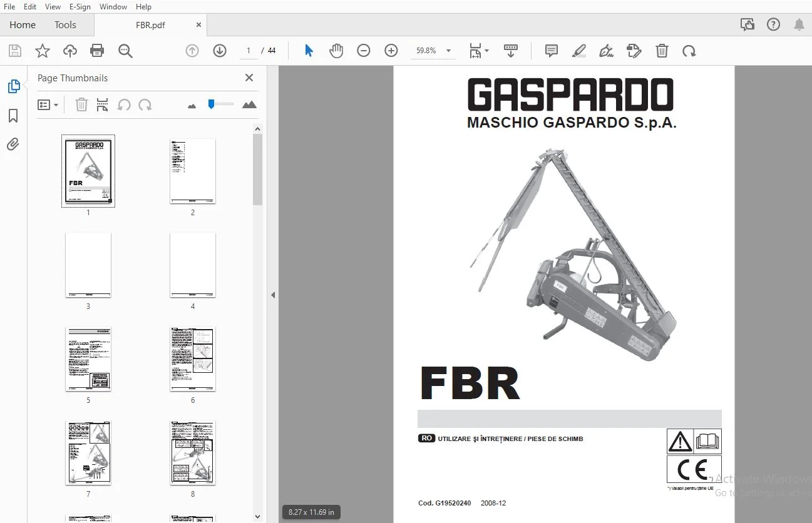Select the page 3 thumbnail
The height and width of the screenshot is (523, 812).
pyautogui.click(x=88, y=265)
